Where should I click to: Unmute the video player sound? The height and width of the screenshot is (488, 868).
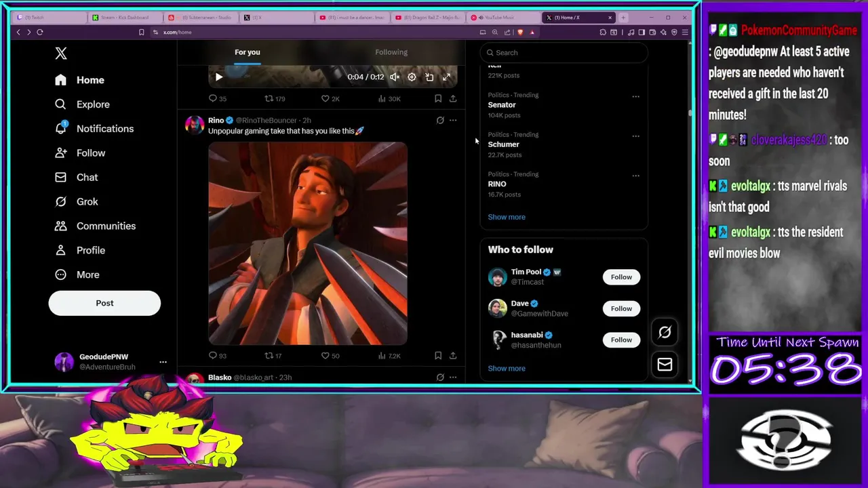(x=394, y=77)
